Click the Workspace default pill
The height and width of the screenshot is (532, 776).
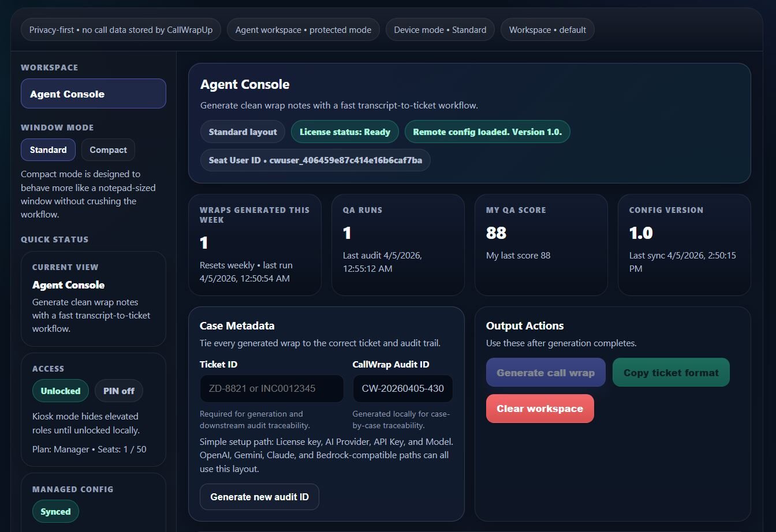point(547,29)
